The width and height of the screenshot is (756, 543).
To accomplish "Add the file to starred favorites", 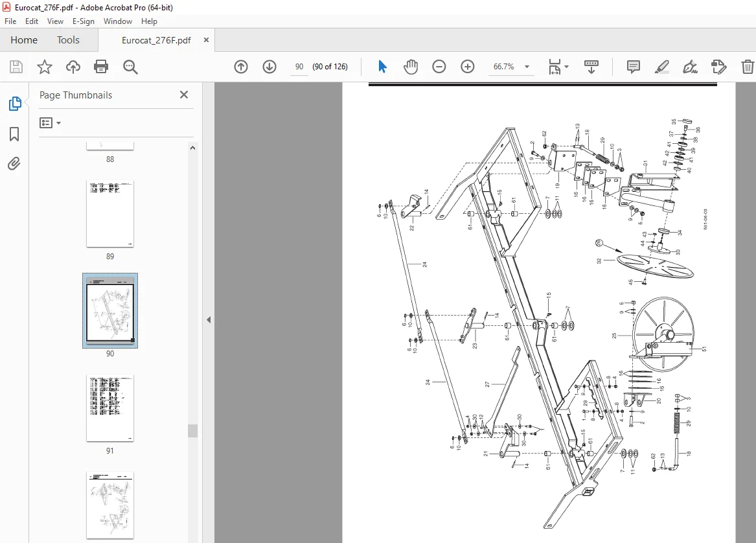I will (x=44, y=67).
